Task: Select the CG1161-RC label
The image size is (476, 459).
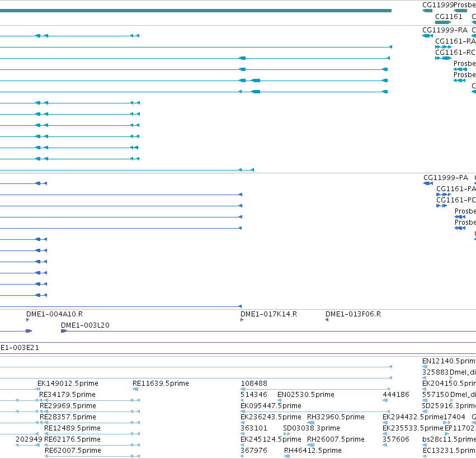Action: [x=455, y=52]
